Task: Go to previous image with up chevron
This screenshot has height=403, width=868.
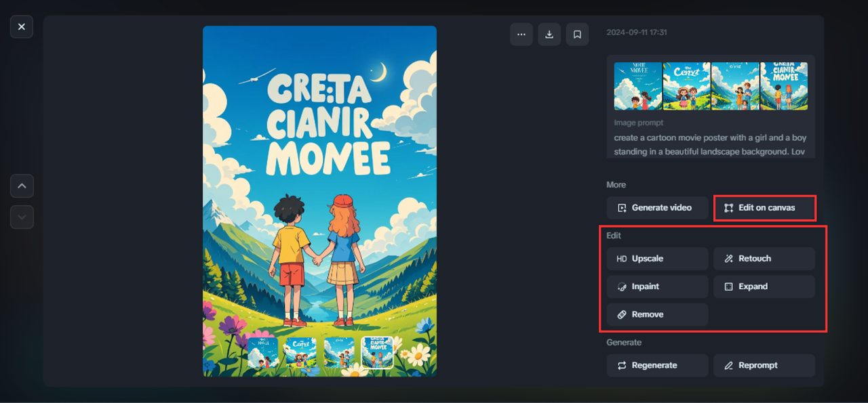Action: click(22, 186)
